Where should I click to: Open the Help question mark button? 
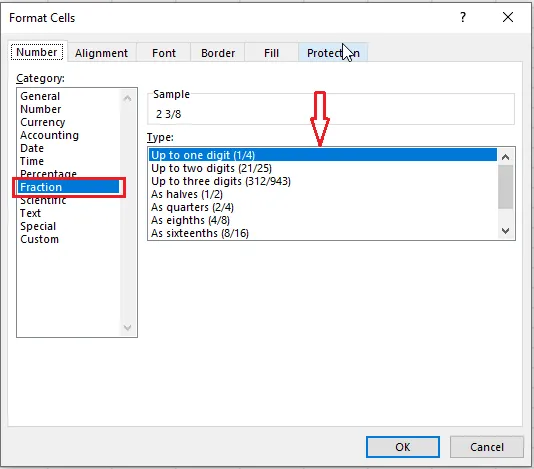462,17
